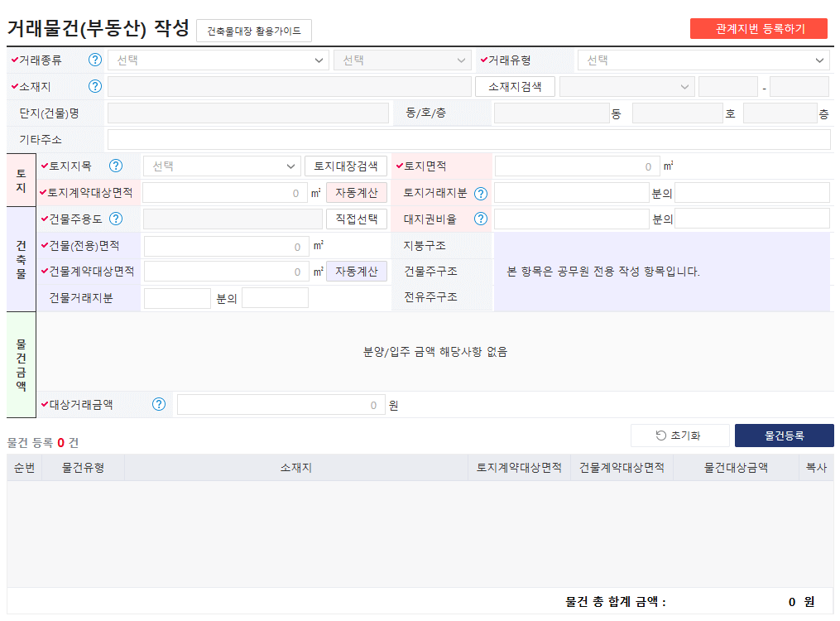Viewport: 840px width, 621px height.
Task: Switch to the 토지 side tab
Action: pos(20,179)
